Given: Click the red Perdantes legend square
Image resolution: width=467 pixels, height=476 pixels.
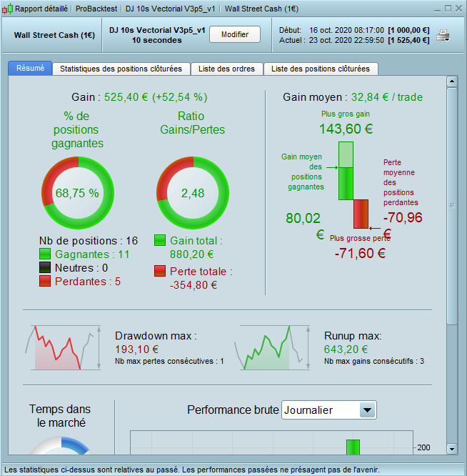Looking at the screenshot, I should [45, 281].
